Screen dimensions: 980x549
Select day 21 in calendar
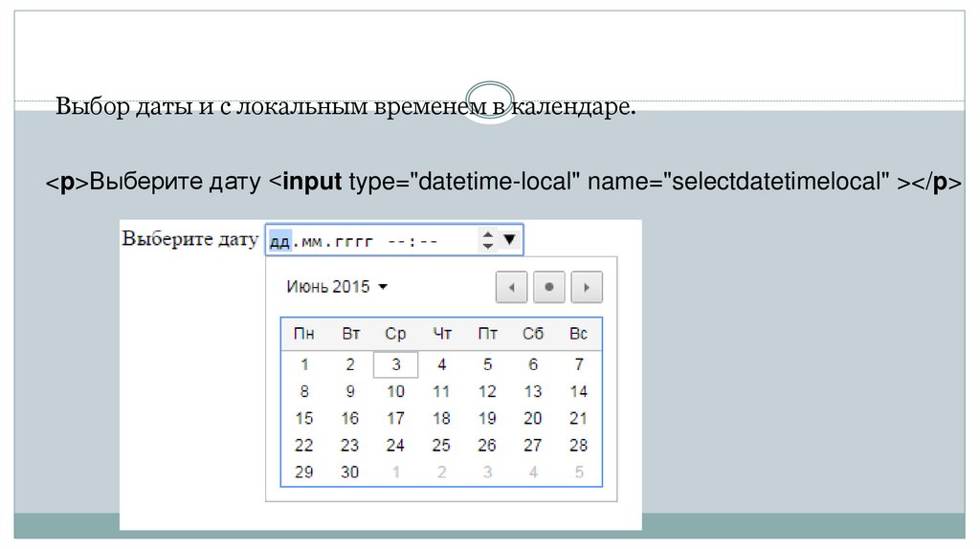tap(579, 419)
